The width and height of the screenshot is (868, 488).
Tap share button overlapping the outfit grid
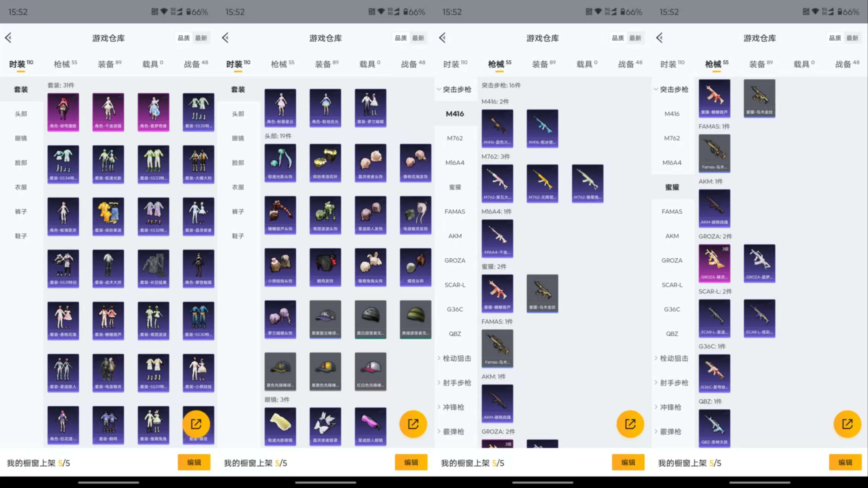tap(196, 424)
